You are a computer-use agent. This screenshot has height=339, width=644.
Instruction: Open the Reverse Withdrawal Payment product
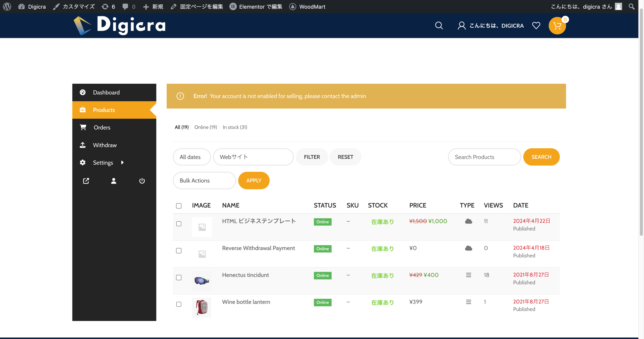pos(258,248)
